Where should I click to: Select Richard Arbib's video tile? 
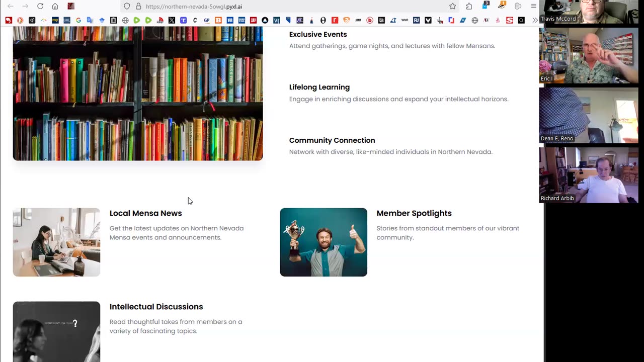coord(589,175)
